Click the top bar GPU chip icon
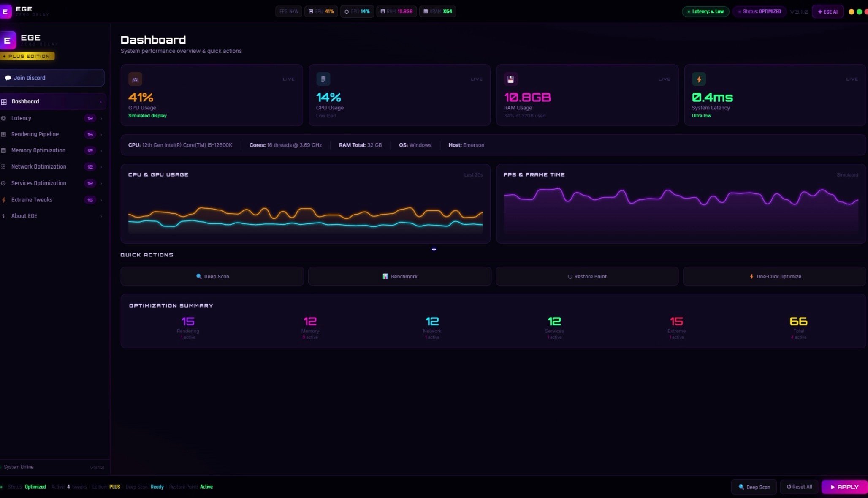Viewport: 868px width, 498px height. (x=311, y=11)
